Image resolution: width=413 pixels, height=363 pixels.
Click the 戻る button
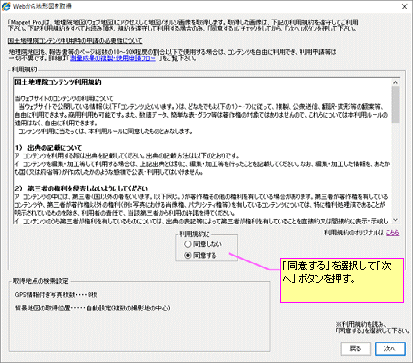point(356,349)
